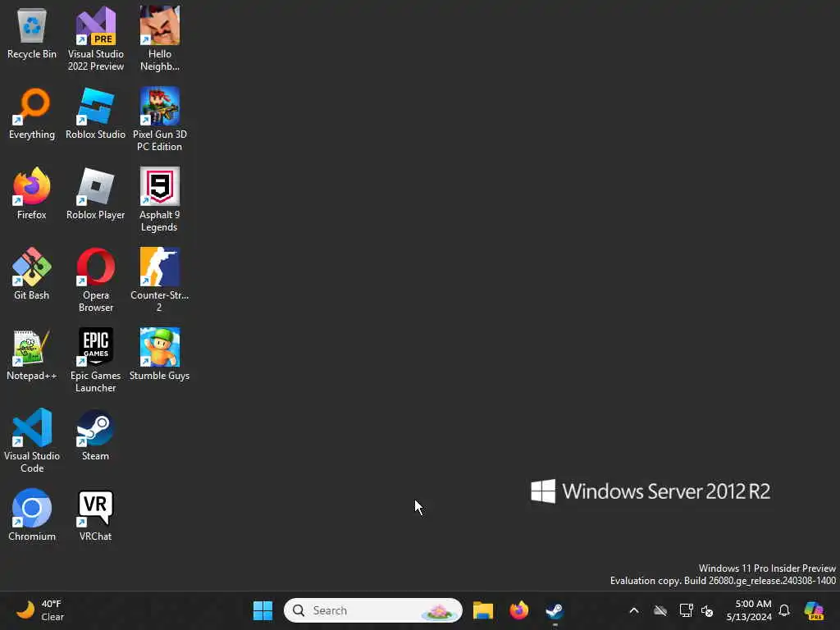Select the Stumble Guys shortcut

[x=160, y=354]
